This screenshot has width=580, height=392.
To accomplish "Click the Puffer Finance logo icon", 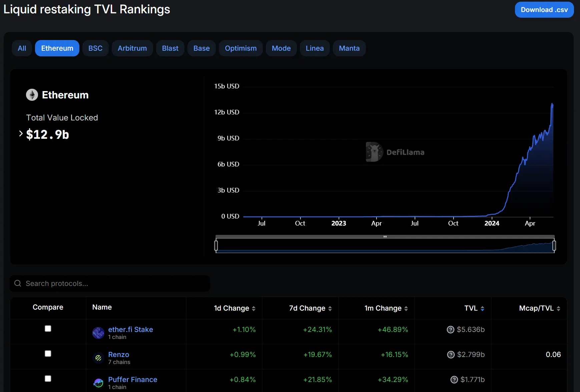I will (98, 383).
